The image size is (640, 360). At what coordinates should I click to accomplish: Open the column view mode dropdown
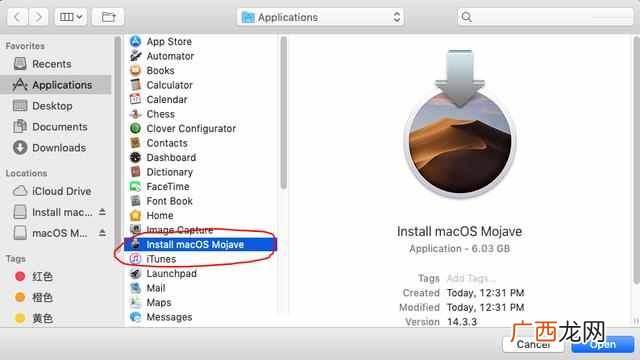(x=71, y=17)
